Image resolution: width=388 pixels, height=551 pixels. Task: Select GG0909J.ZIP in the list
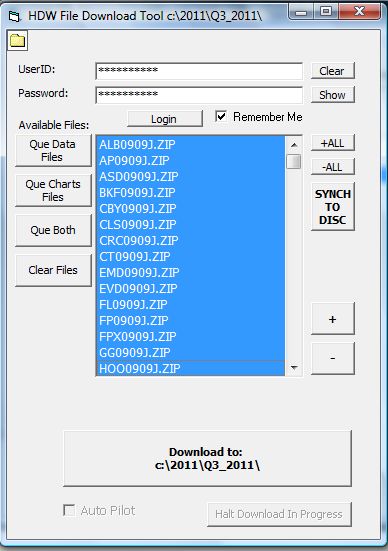coord(190,352)
